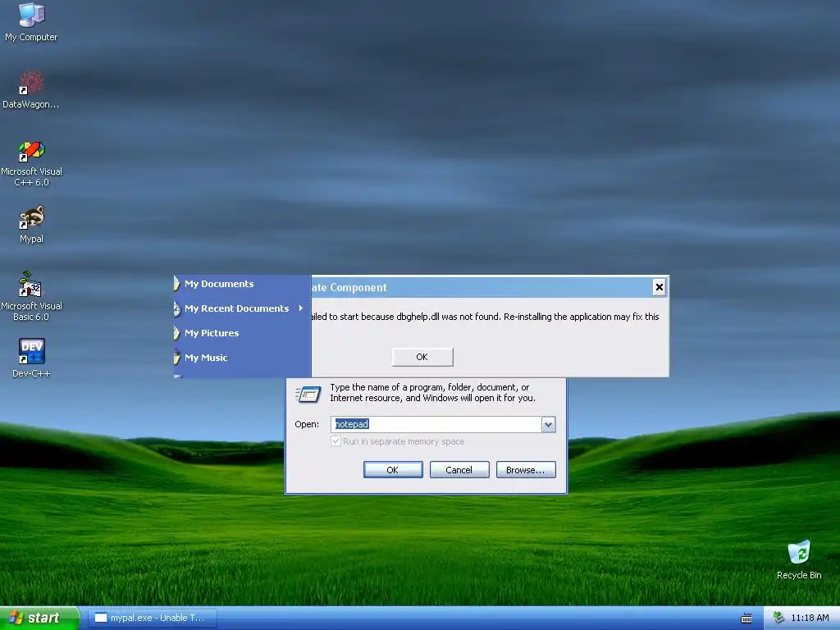This screenshot has width=840, height=630.
Task: Click the error dialog title bar 'Component'
Action: (x=481, y=287)
